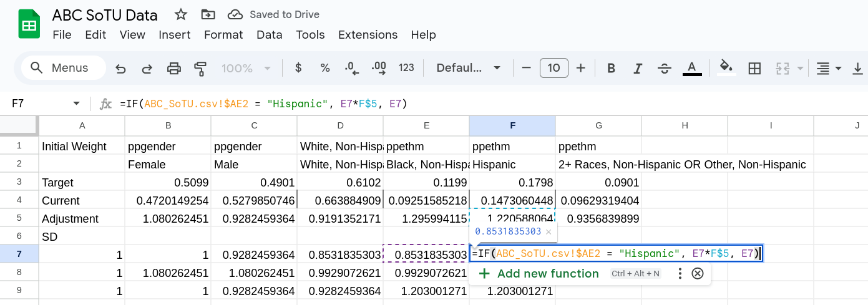Click the decrease decimal places icon
The image size is (868, 305).
[351, 68]
